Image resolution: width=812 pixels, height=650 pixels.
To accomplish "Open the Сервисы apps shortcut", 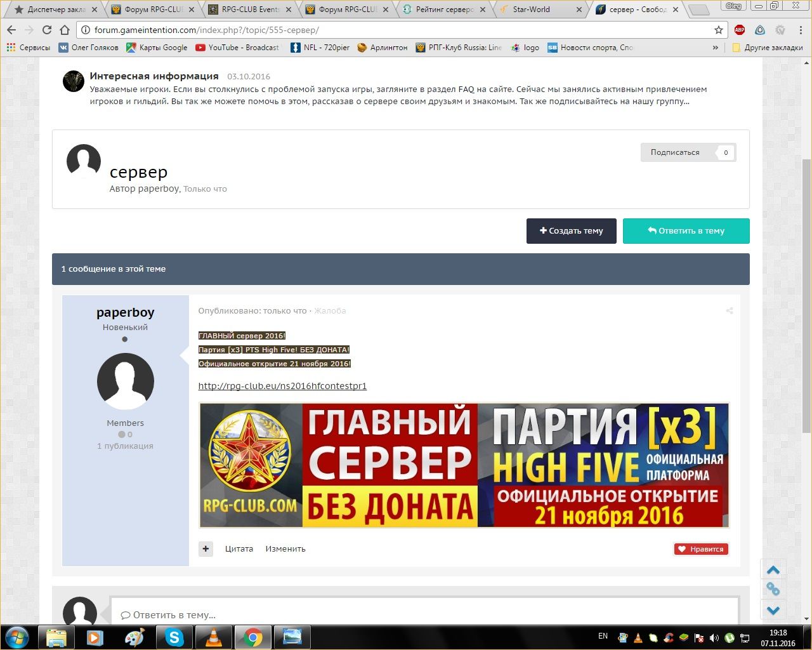I will pos(28,48).
